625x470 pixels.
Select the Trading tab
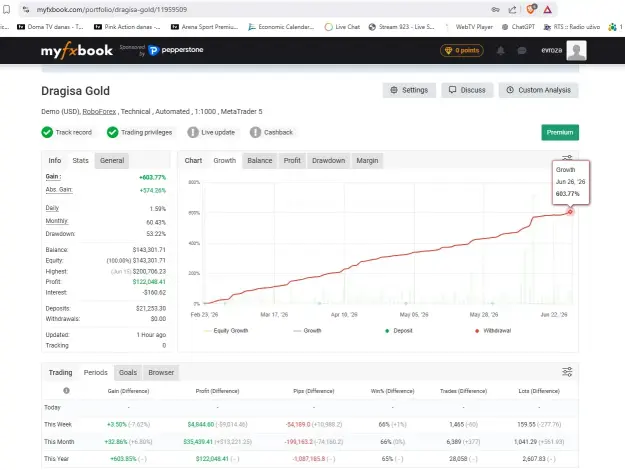tap(61, 373)
